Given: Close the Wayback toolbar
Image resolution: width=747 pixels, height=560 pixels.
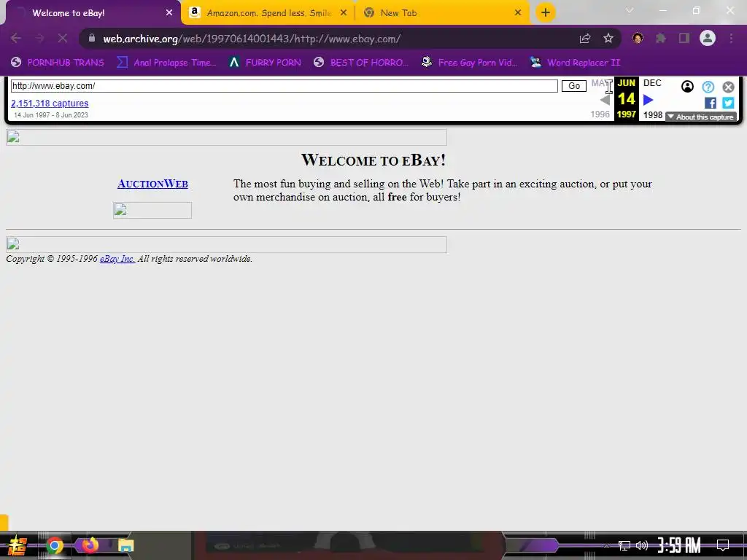Looking at the screenshot, I should point(728,87).
